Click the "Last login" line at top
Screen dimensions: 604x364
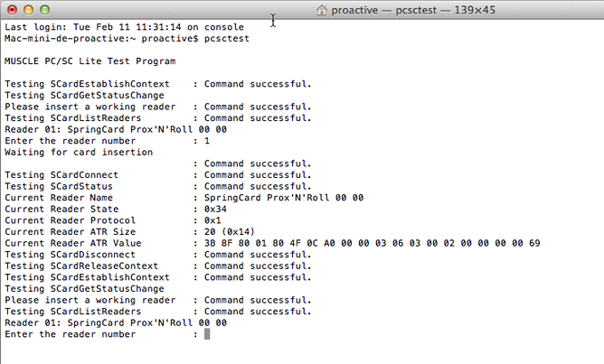tap(125, 27)
